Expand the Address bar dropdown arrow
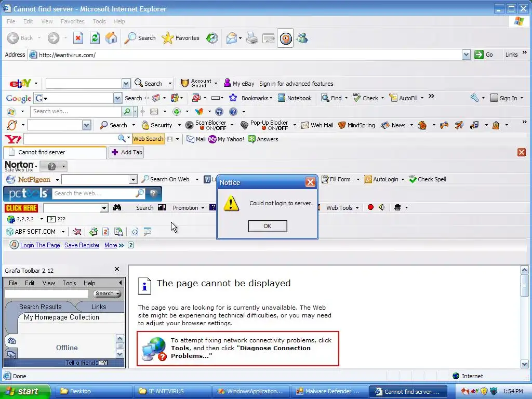Image resolution: width=532 pixels, height=399 pixels. pos(466,55)
